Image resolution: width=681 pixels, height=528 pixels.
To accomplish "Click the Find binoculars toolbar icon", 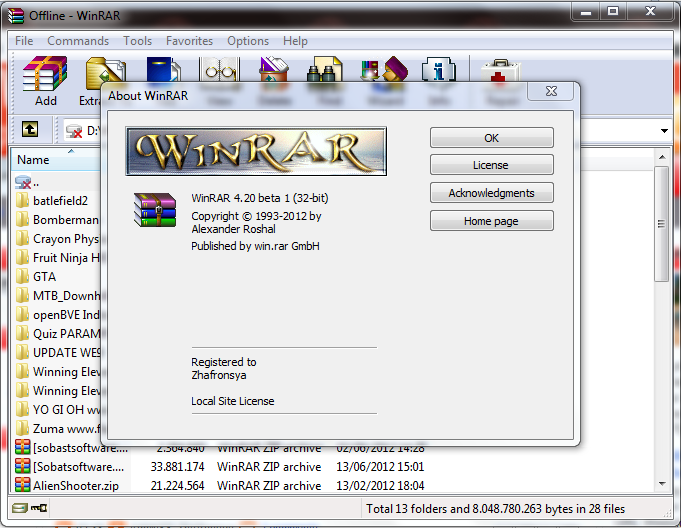I will pyautogui.click(x=325, y=69).
